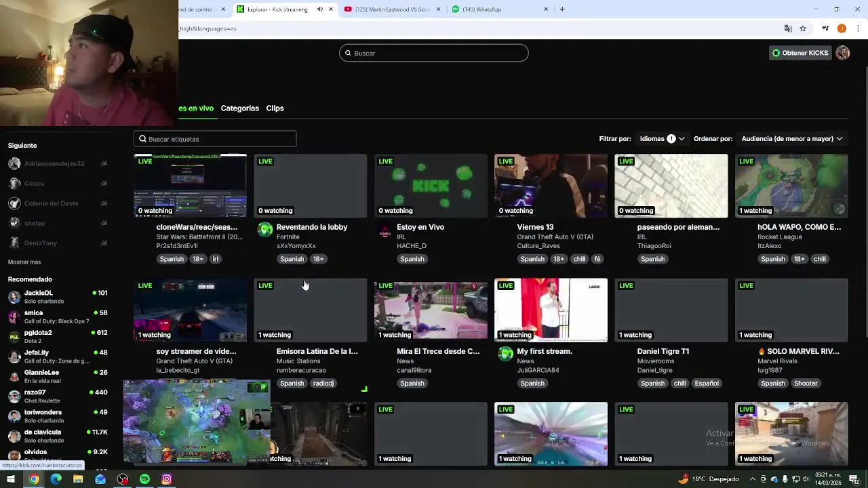Open the browser media controls icon
Viewport: 868px width, 488px height.
coord(825,28)
